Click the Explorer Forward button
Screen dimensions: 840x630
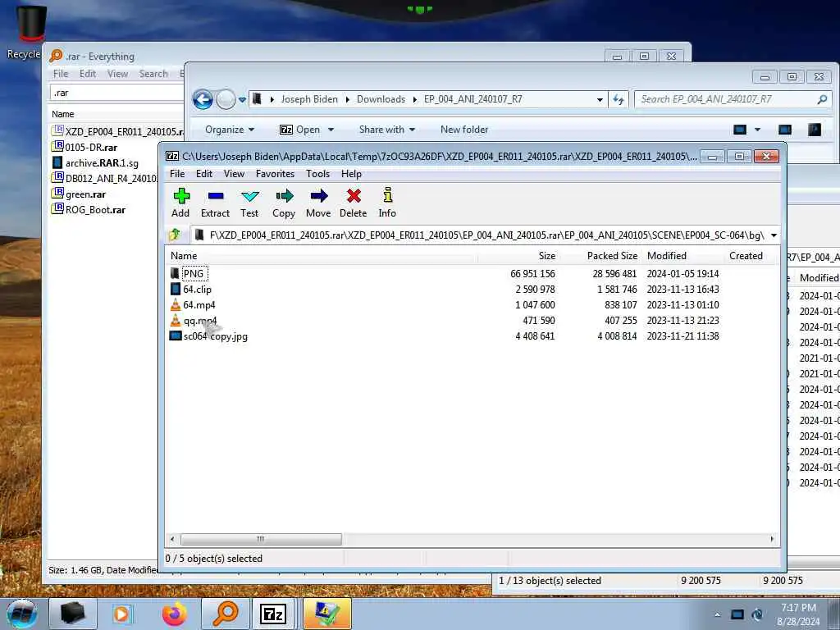pos(226,99)
